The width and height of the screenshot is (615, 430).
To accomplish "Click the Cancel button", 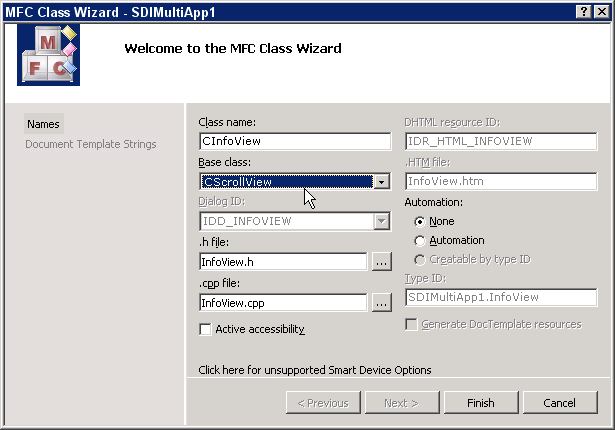I will [560, 403].
